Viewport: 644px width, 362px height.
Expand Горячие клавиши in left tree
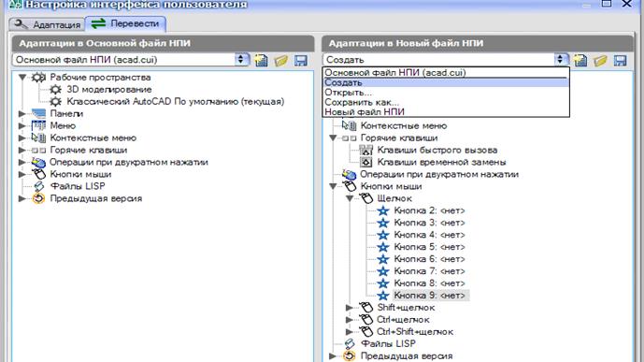pos(22,150)
